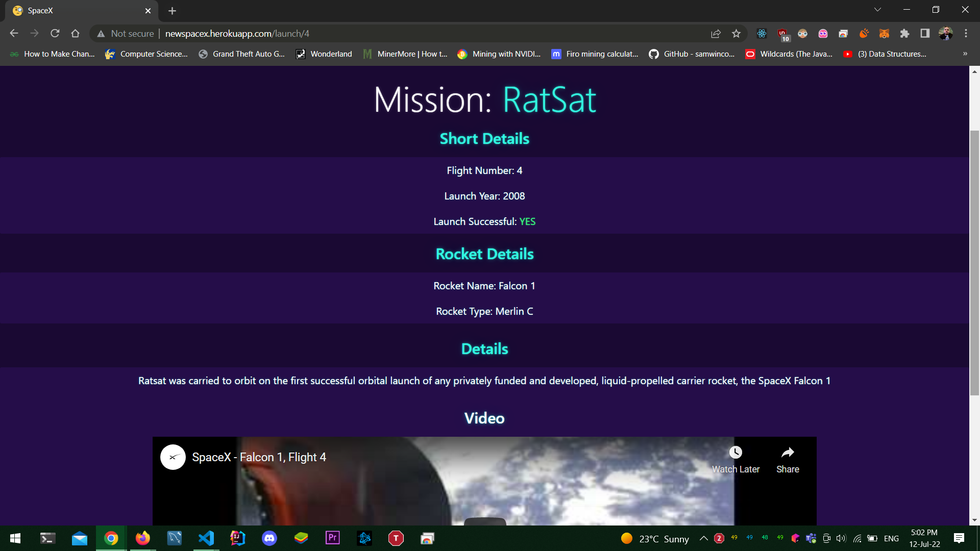Open Discord from taskbar
Viewport: 980px width, 551px height.
269,538
